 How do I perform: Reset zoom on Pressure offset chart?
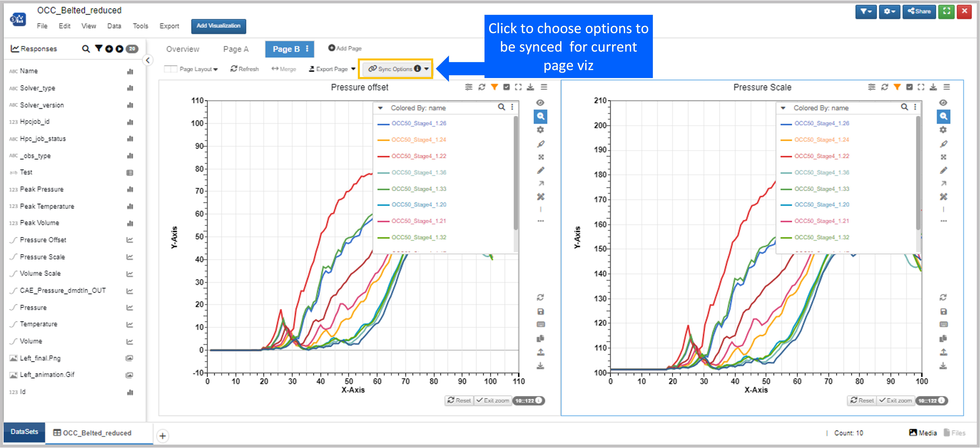[459, 400]
